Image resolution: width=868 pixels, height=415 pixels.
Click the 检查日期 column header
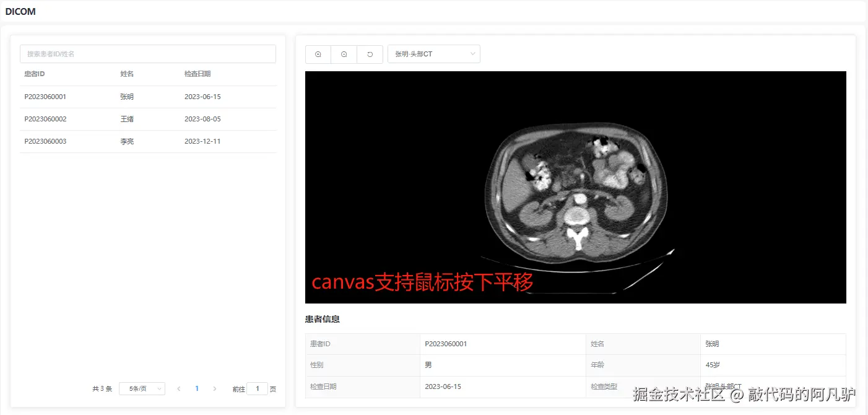(x=197, y=74)
